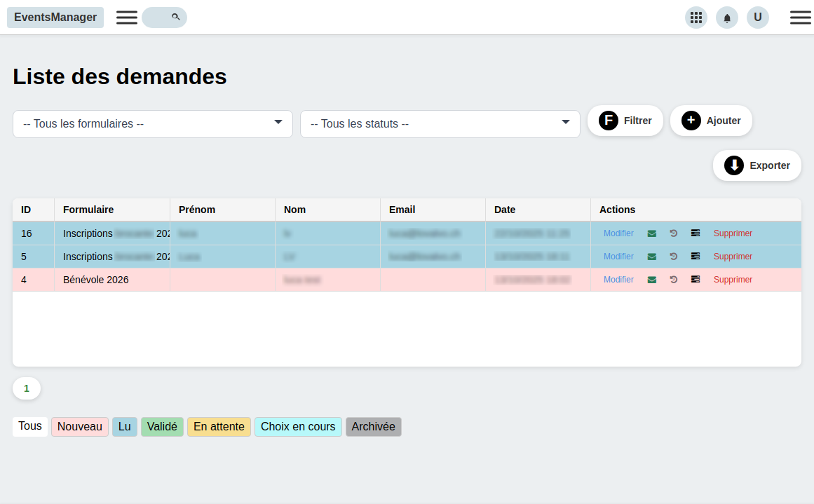Open the notifications bell

coord(727,18)
